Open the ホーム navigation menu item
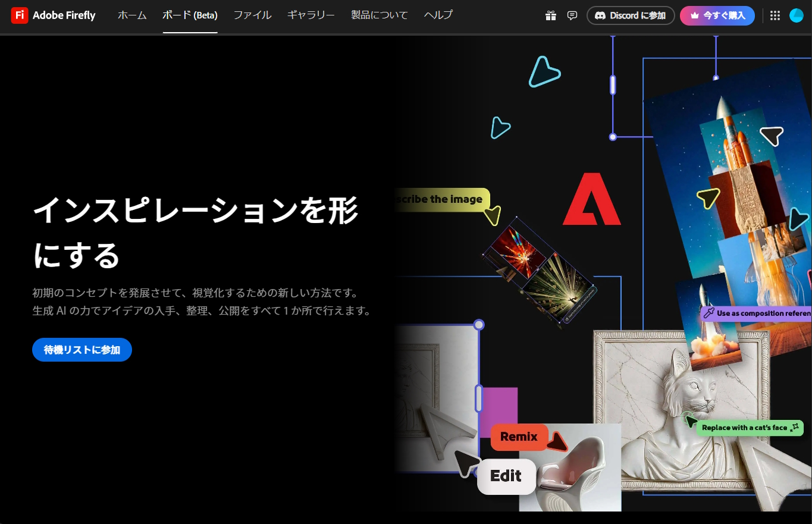This screenshot has height=524, width=812. click(131, 16)
